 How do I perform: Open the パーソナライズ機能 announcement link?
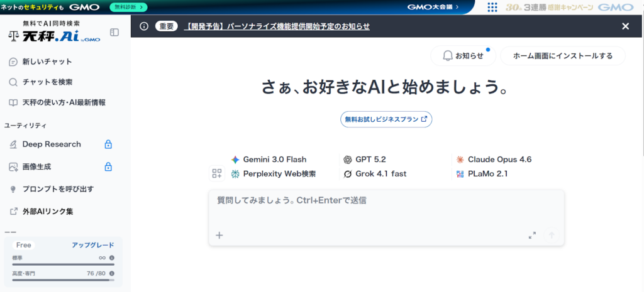click(277, 26)
